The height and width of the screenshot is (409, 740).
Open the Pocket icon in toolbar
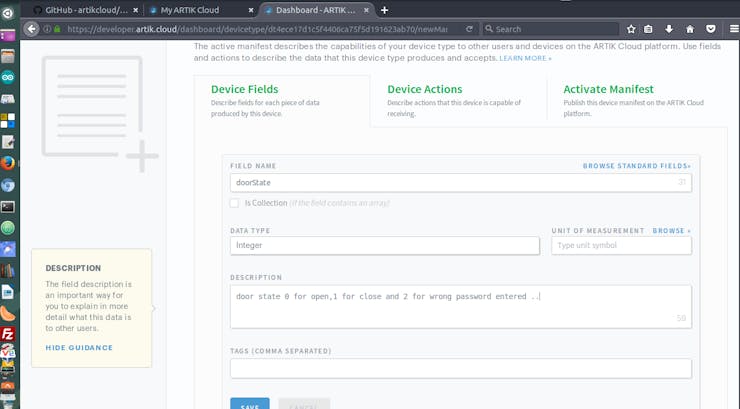(711, 29)
